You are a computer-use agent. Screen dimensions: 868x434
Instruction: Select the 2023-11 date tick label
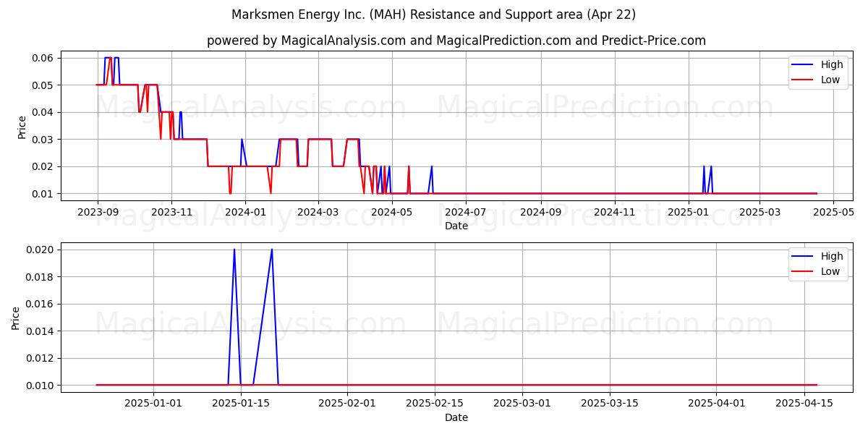point(171,213)
